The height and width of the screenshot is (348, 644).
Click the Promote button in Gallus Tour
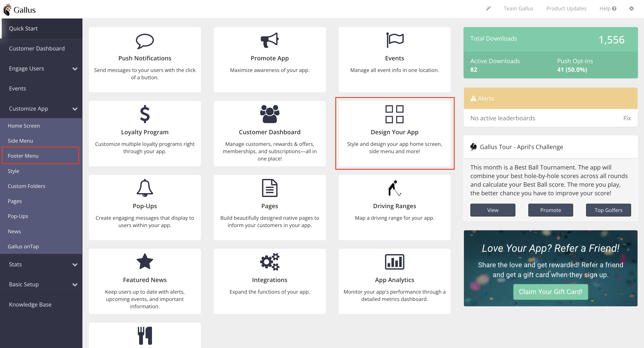(550, 210)
